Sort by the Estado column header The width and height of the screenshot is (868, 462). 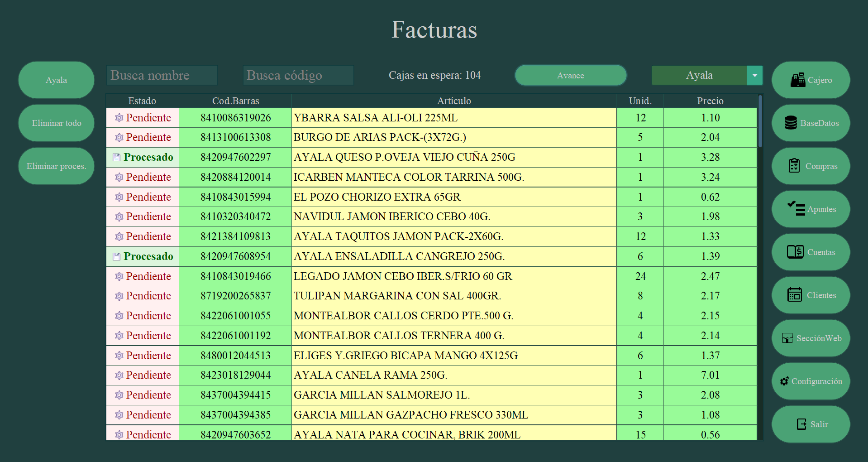pyautogui.click(x=142, y=101)
